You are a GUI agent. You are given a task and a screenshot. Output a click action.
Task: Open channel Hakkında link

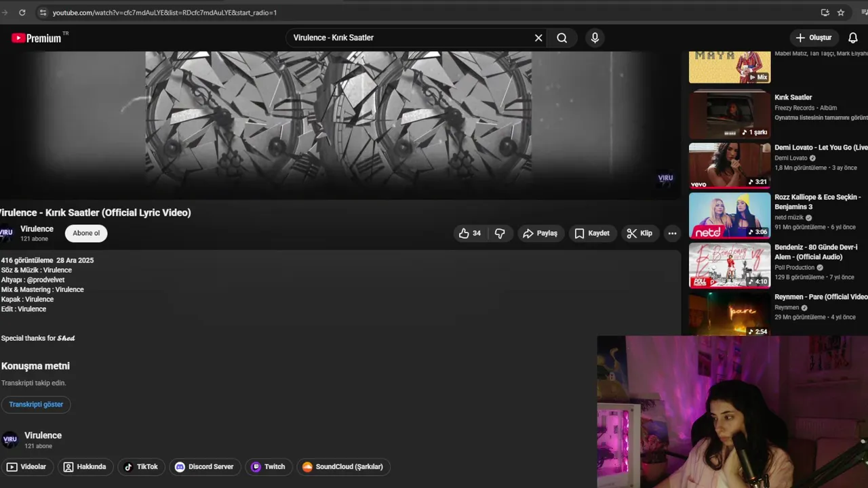coord(85,467)
